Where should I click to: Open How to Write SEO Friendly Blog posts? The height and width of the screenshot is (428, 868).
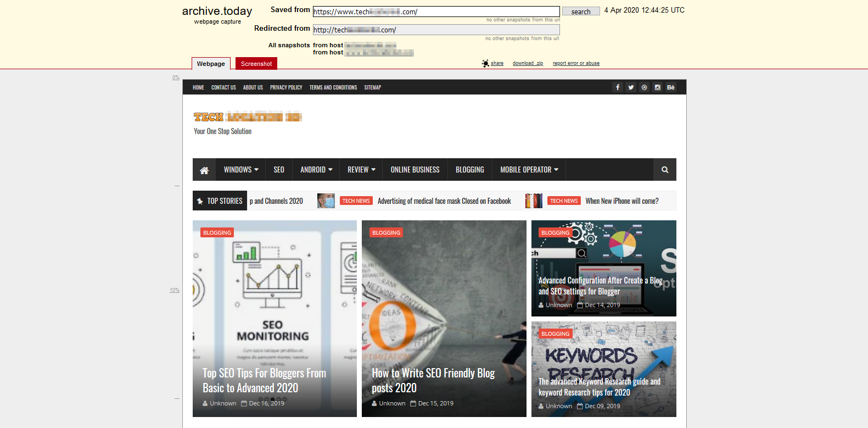(433, 380)
